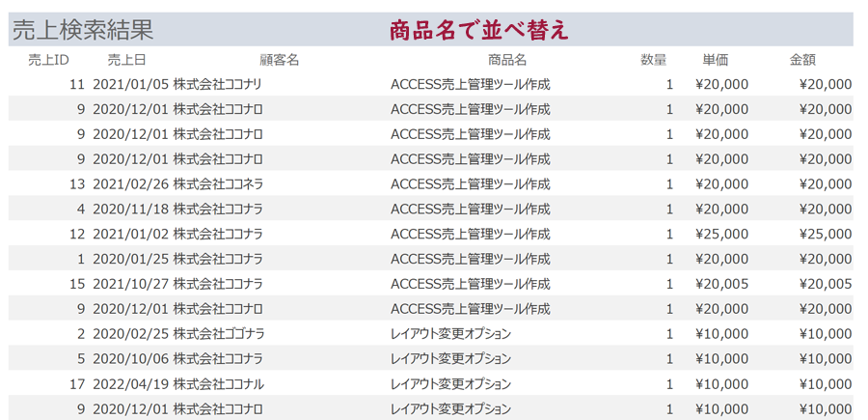Click amount in the 2021/01/05 row
Image resolution: width=868 pixels, height=420 pixels.
(x=826, y=84)
